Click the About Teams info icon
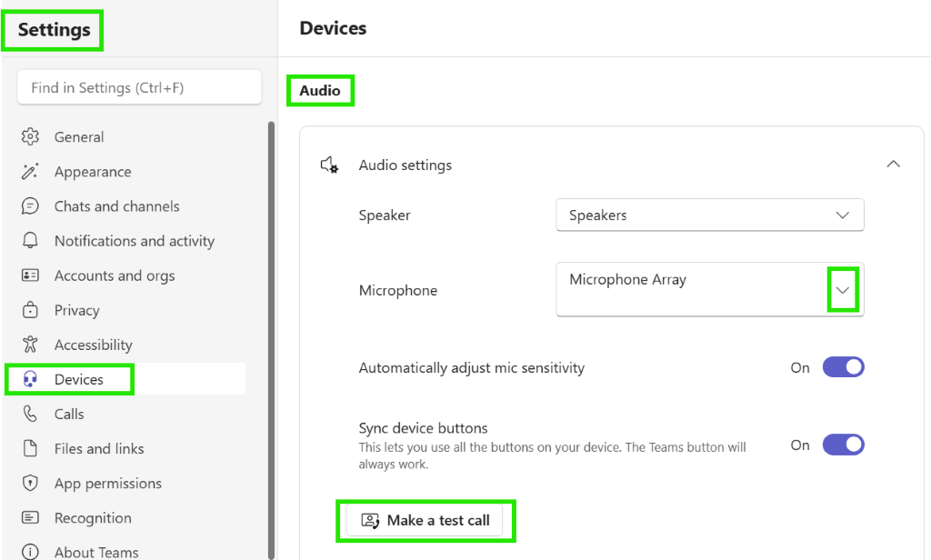Image resolution: width=931 pixels, height=560 pixels. pos(30,553)
